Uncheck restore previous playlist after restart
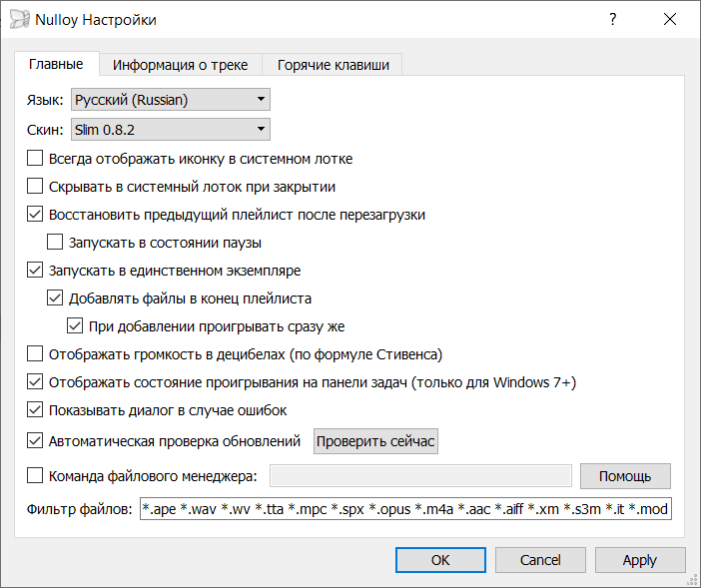 coord(35,214)
